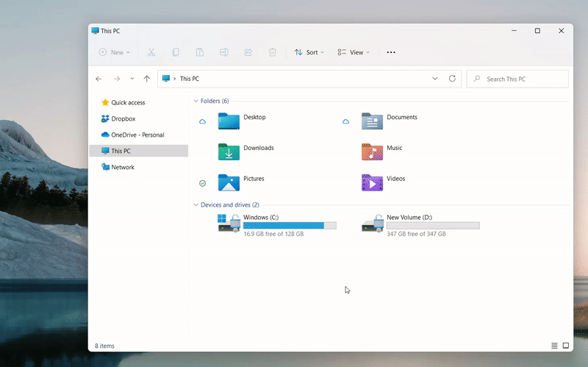Collapse the Devices and drives section

[x=196, y=205]
